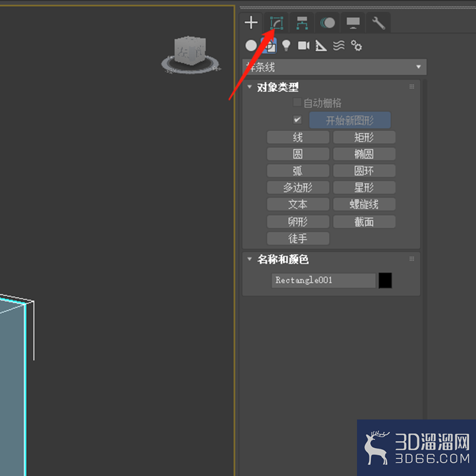Open the Create panel tab
This screenshot has width=476, height=476.
[251, 23]
